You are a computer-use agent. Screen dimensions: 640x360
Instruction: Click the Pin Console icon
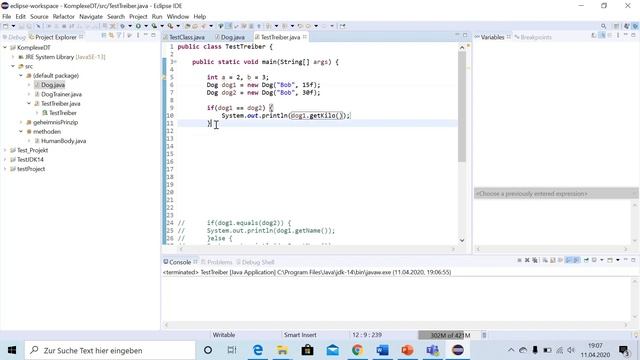586,260
